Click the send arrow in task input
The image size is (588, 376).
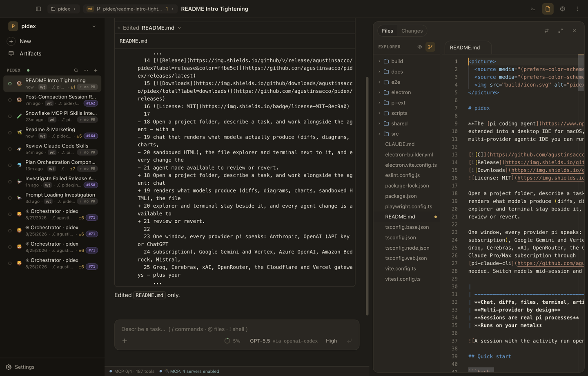coord(349,341)
